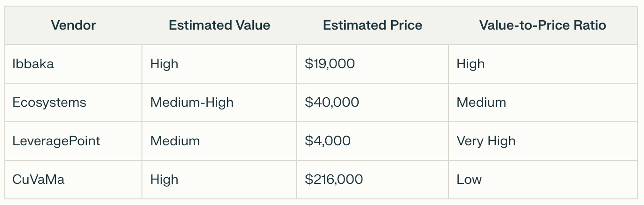The width and height of the screenshot is (644, 205).
Task: Select the Ecosystems vendor cell
Action: [73, 102]
